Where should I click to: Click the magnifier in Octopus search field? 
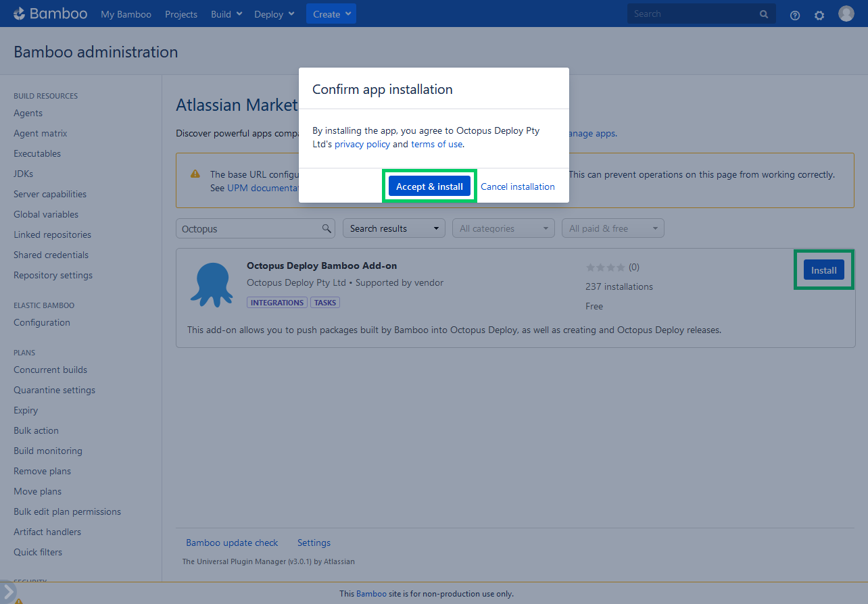(x=327, y=228)
